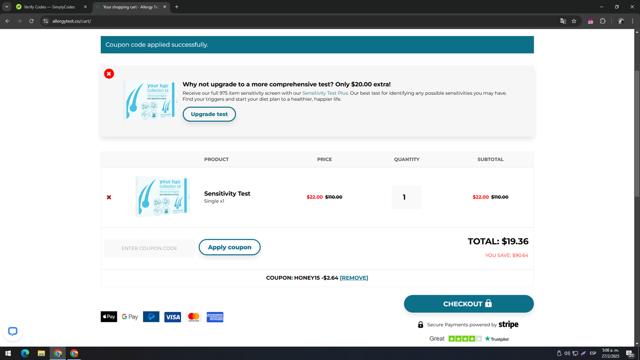
Task: Open Chrome's three-dot menu
Action: (633, 21)
